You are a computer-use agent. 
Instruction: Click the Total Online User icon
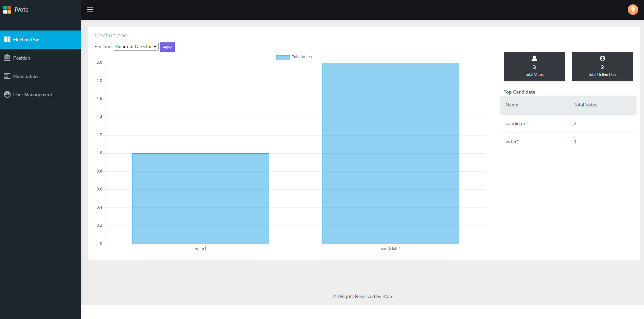click(x=602, y=58)
